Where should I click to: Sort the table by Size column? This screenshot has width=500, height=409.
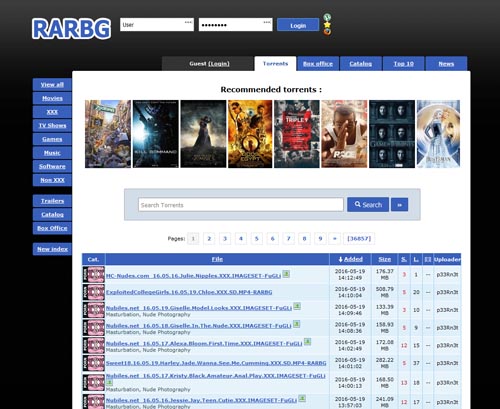385,259
